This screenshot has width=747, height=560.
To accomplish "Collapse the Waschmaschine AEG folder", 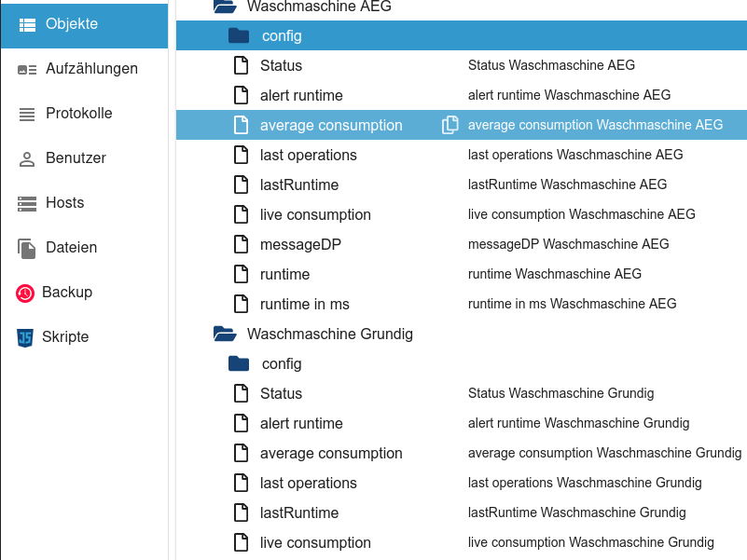I will (x=224, y=7).
